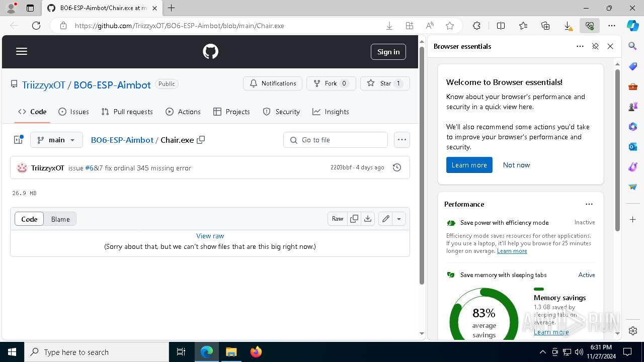Download the raw Chair.exe file
The image size is (644, 362).
(x=368, y=219)
